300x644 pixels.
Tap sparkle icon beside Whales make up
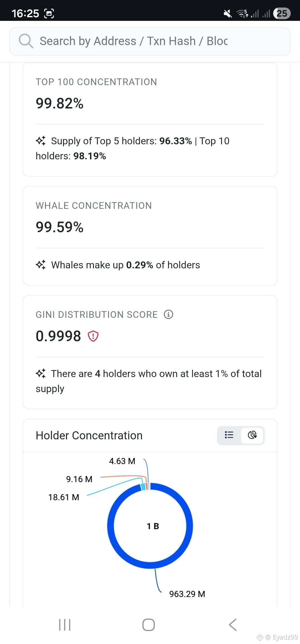click(x=41, y=265)
